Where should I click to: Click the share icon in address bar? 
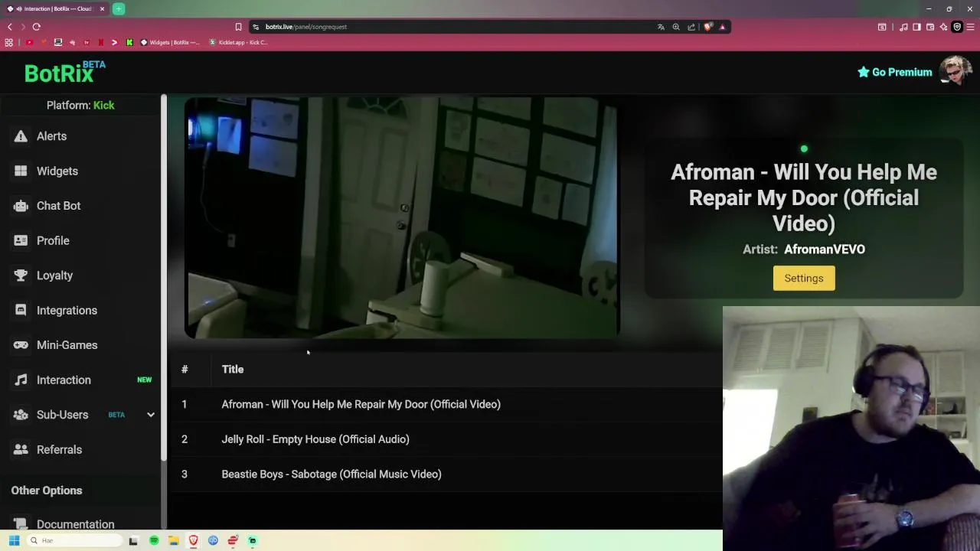pos(691,27)
